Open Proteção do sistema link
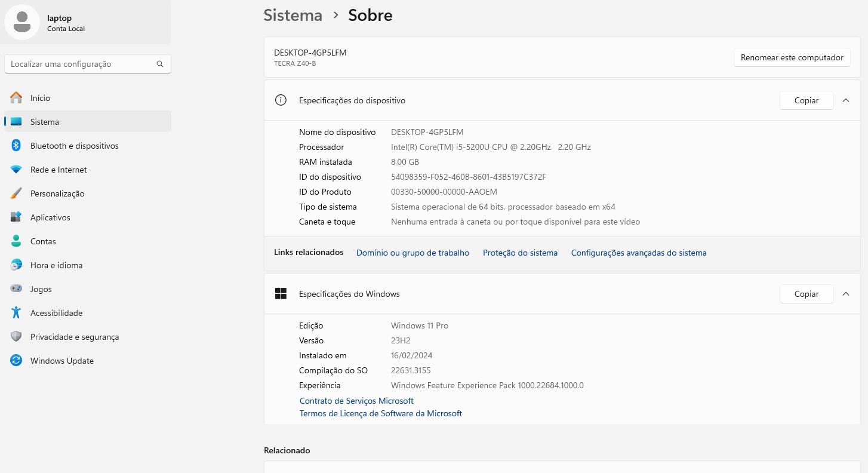 520,253
